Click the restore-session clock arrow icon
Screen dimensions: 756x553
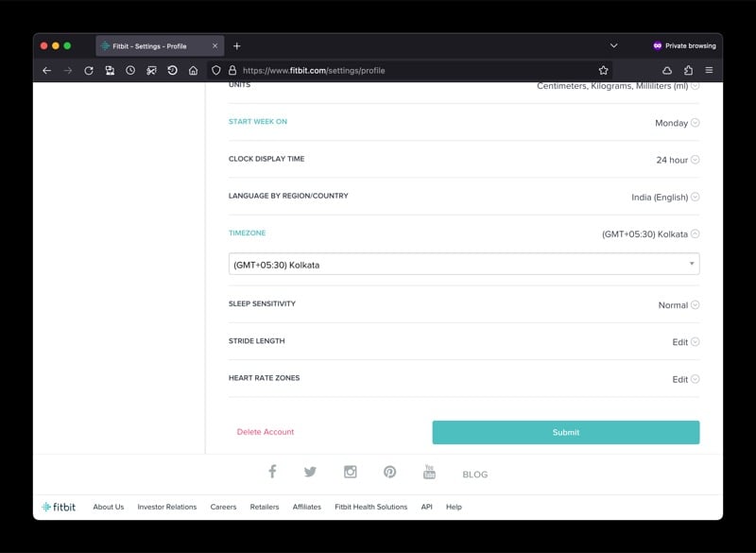click(172, 70)
